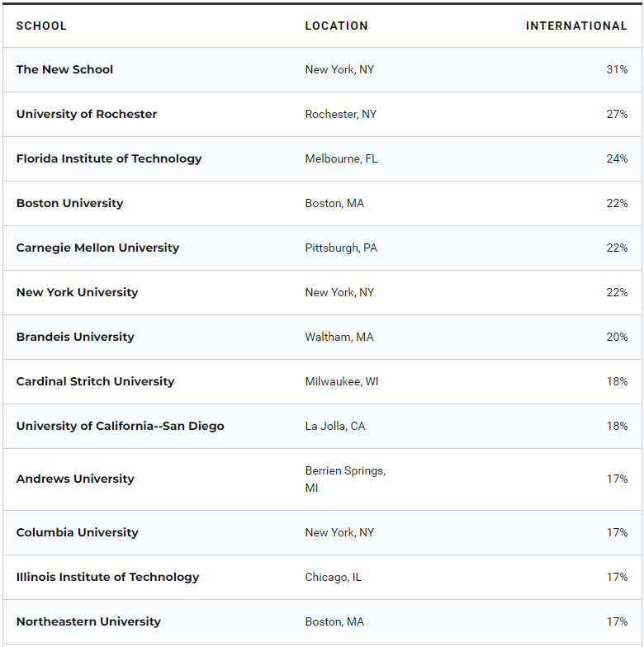
Task: Click Berrien Springs, MI location cell
Action: tap(345, 479)
